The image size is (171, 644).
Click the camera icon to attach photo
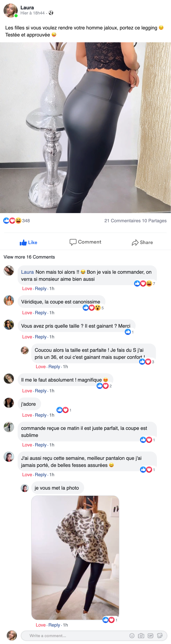coord(141,636)
